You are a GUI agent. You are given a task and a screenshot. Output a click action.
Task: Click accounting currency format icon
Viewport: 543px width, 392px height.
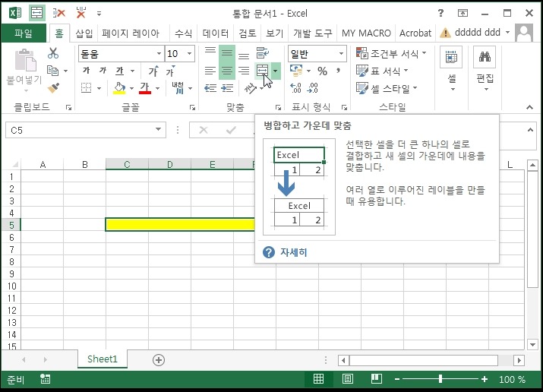296,71
